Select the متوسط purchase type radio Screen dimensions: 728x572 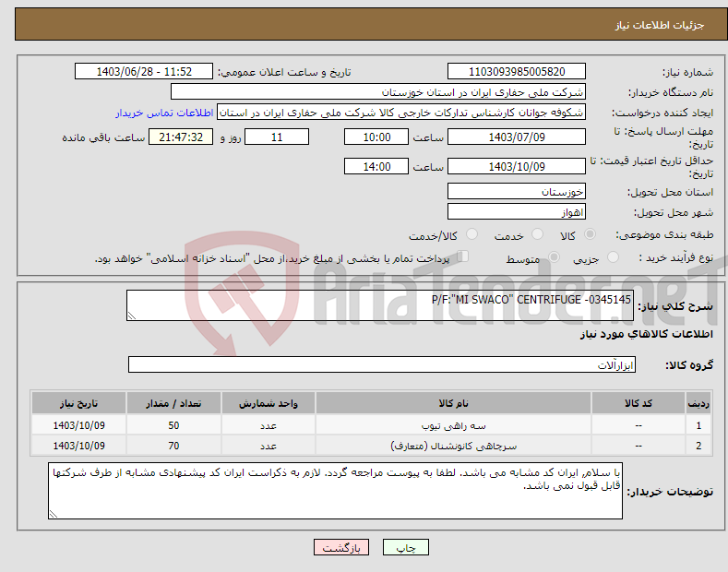[554, 257]
